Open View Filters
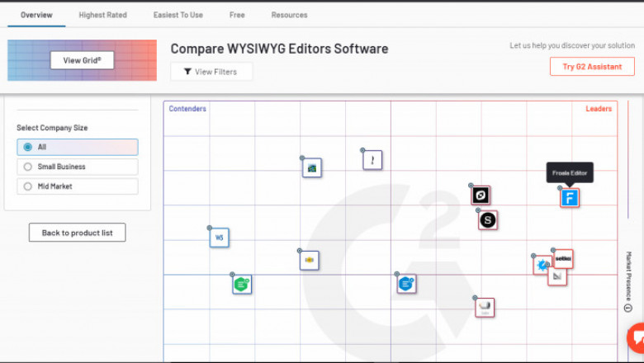Image resolution: width=644 pixels, height=363 pixels. [x=211, y=72]
